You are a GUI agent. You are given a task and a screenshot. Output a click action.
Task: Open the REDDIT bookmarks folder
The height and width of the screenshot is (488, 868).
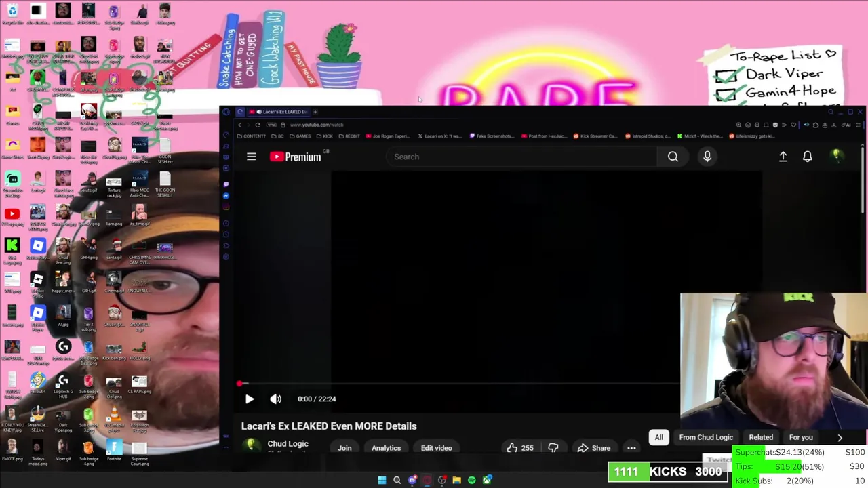tap(349, 136)
